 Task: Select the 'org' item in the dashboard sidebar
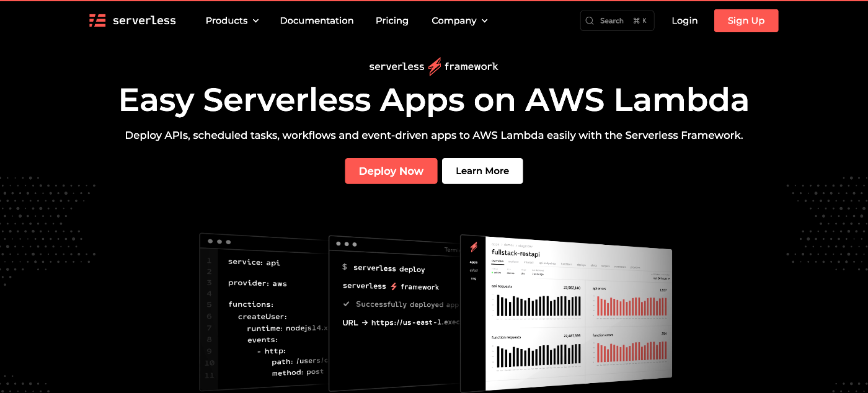pos(474,278)
